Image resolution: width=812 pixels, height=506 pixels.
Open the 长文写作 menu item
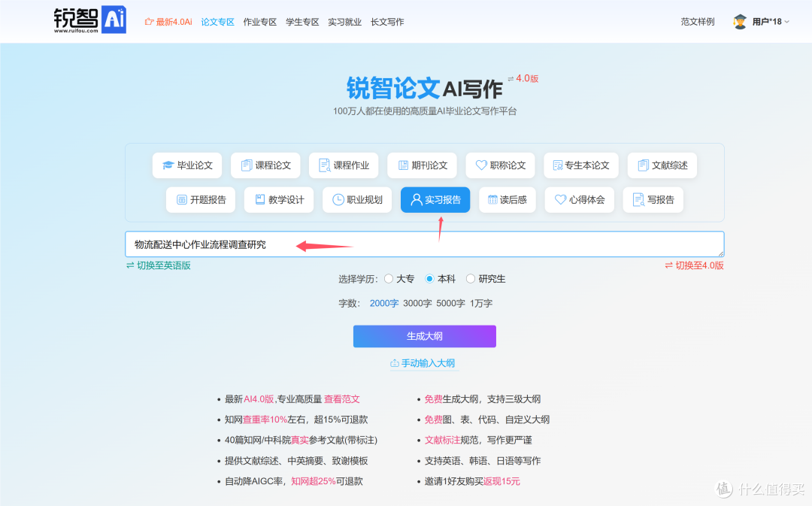point(387,22)
